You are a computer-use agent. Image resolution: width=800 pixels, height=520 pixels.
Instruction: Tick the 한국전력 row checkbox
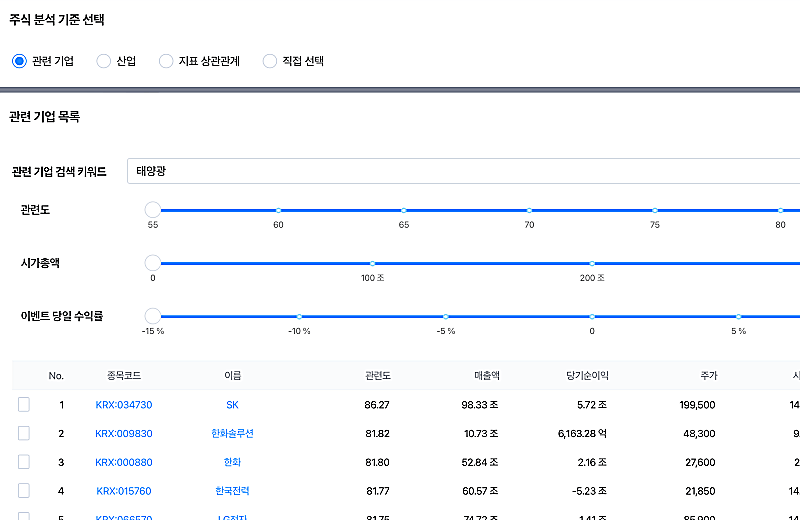click(23, 490)
